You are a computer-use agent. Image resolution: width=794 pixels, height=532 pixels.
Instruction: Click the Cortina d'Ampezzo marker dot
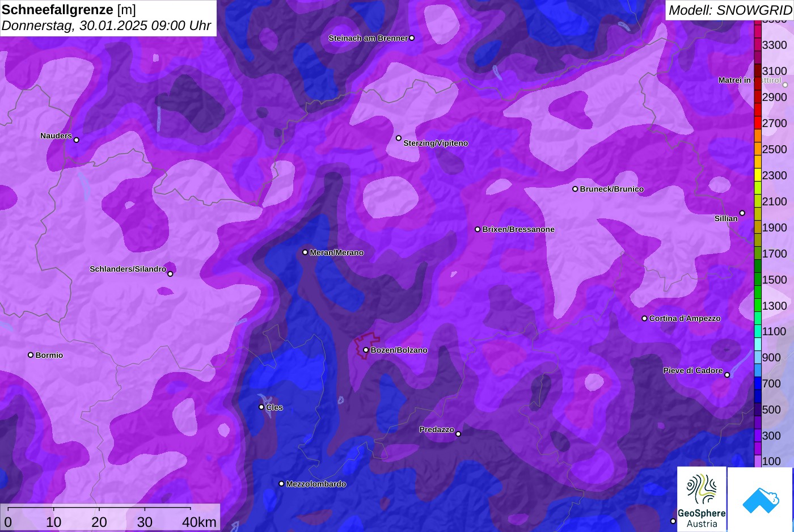coord(644,318)
